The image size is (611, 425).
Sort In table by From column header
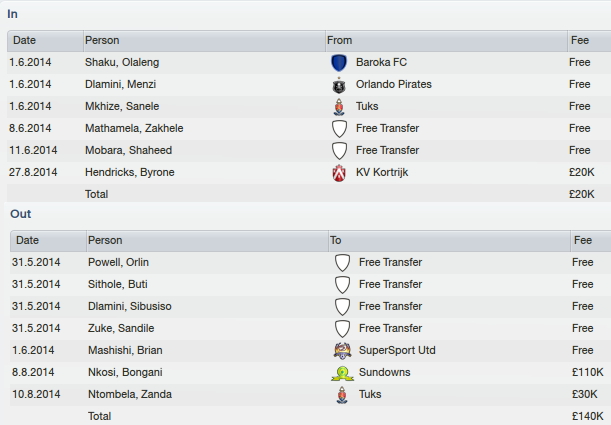click(x=446, y=41)
